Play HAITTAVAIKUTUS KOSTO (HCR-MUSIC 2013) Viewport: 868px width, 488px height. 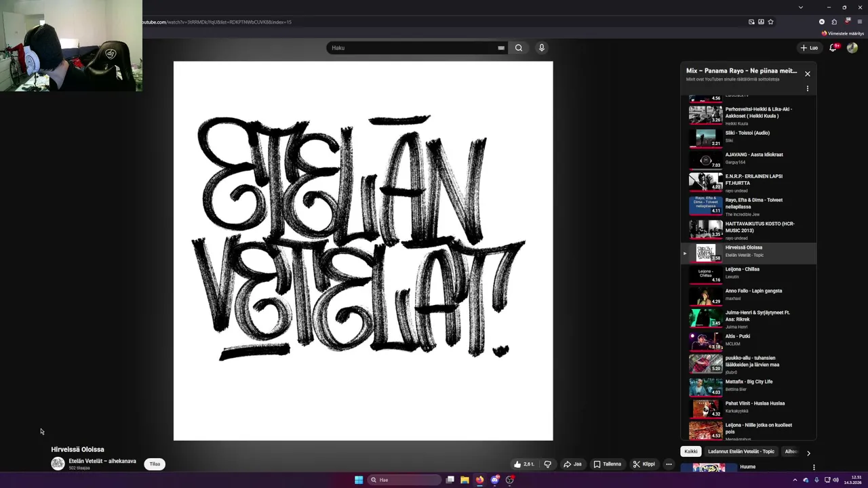click(x=749, y=230)
